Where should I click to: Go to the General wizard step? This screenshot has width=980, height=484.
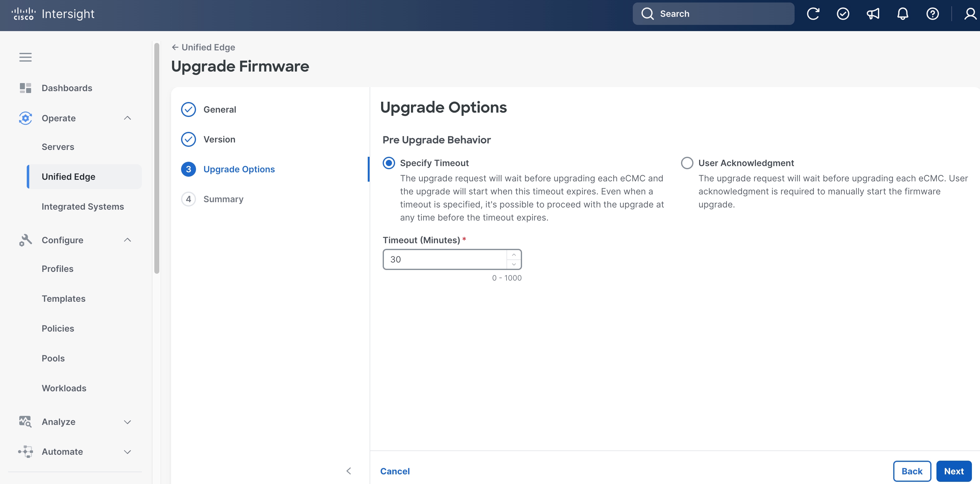coord(220,109)
